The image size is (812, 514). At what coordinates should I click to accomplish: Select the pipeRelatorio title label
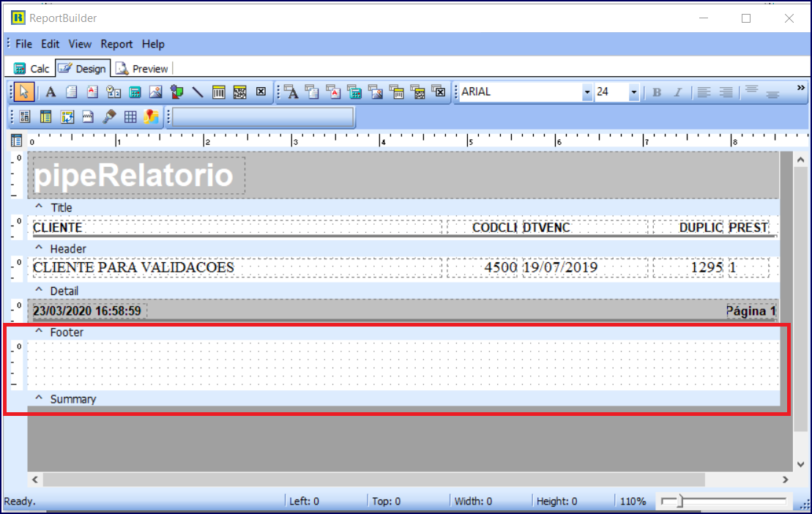pyautogui.click(x=139, y=176)
